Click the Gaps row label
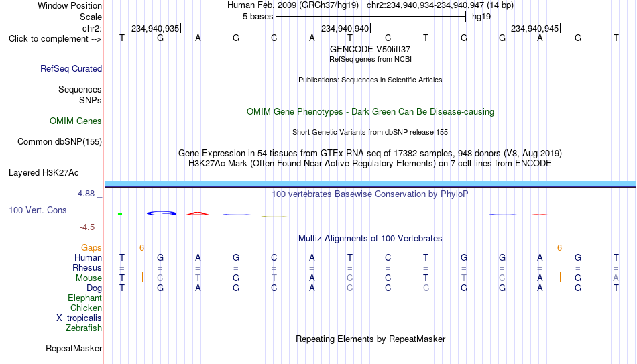 [x=91, y=248]
